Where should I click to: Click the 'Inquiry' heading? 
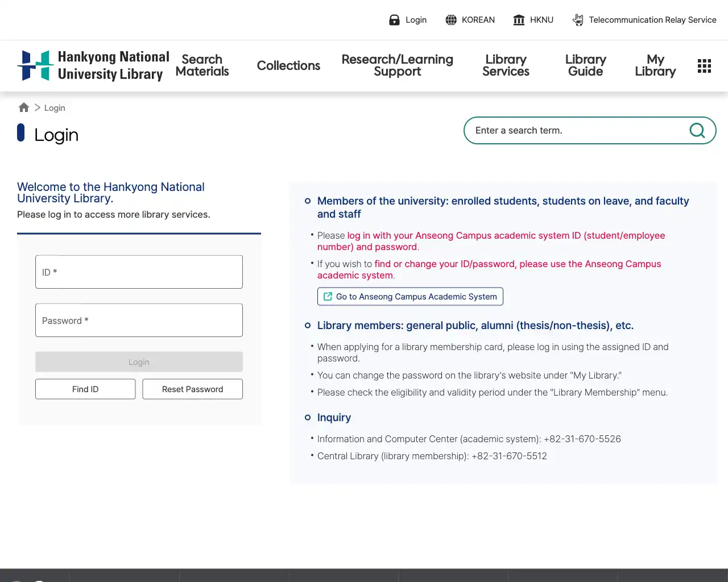(x=334, y=418)
